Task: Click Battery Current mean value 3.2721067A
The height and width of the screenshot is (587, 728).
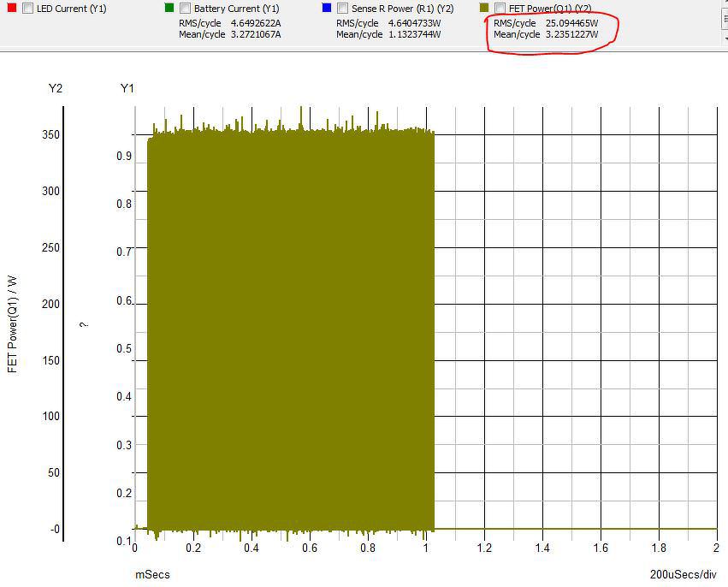Action: 256,34
